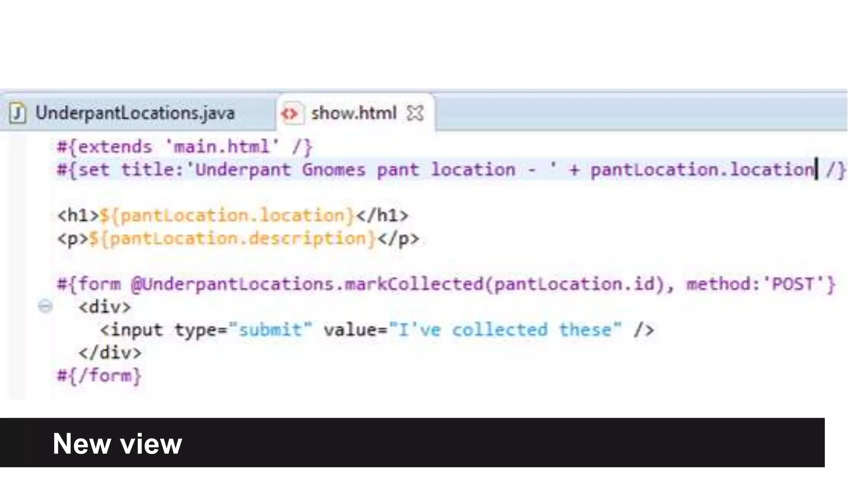Close the show.html editor tab

pyautogui.click(x=415, y=113)
